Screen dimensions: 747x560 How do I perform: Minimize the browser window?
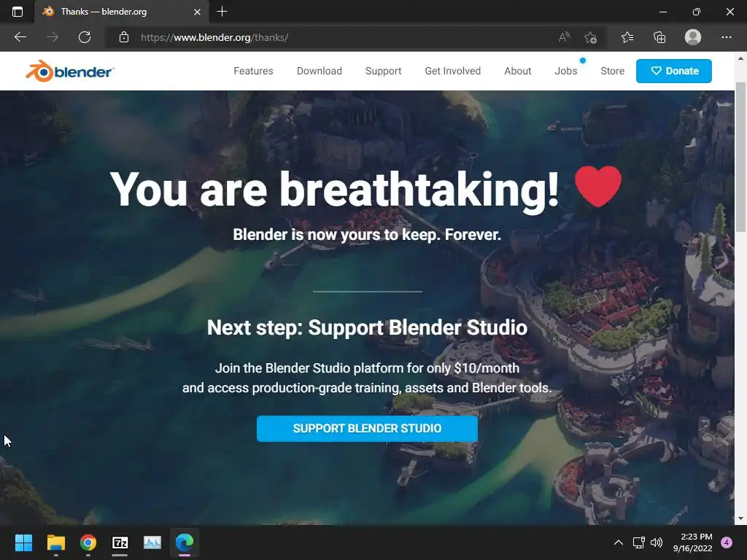662,12
